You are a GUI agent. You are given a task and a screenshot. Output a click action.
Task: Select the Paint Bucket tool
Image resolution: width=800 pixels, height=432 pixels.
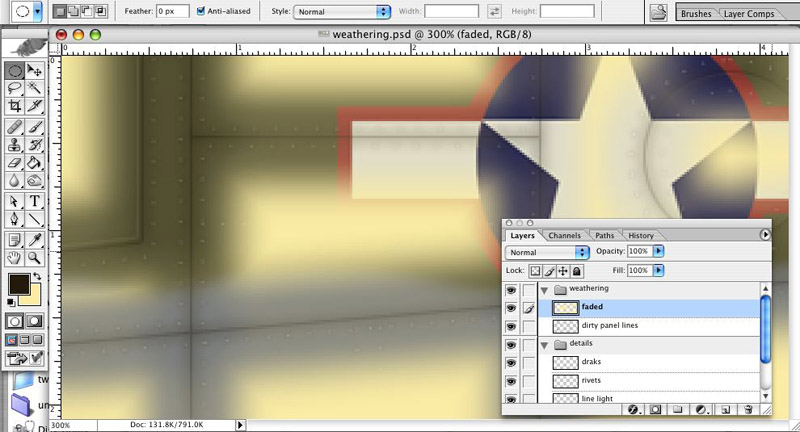[x=34, y=163]
